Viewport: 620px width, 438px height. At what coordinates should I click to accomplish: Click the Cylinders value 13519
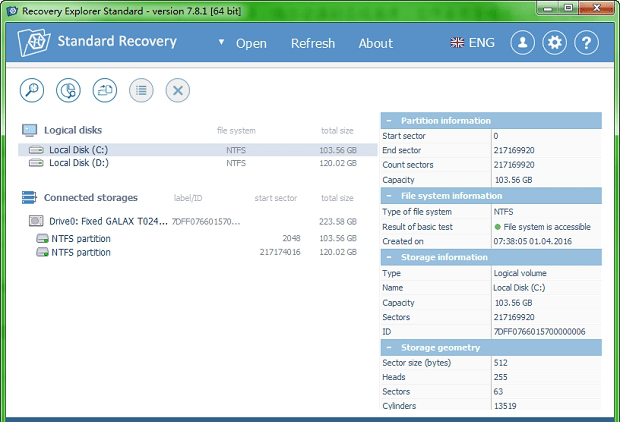505,406
